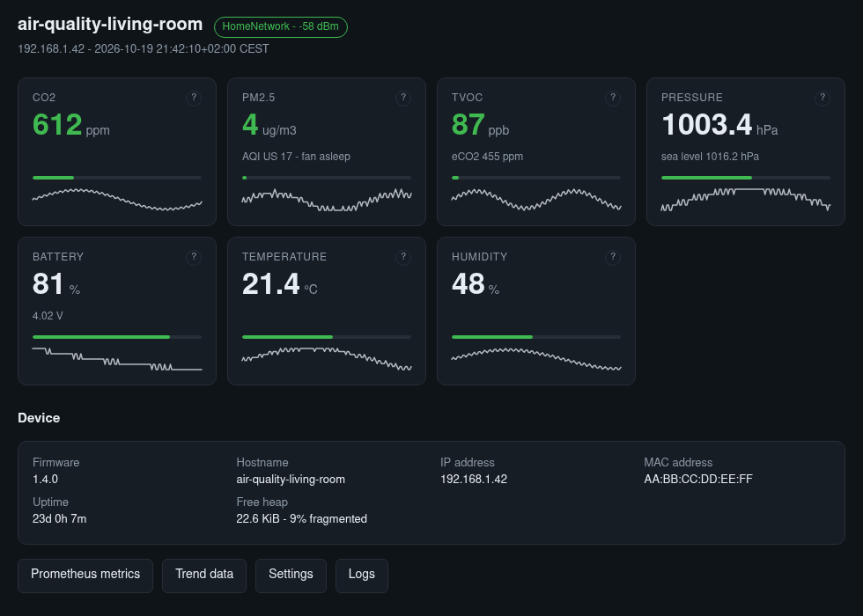Image resolution: width=863 pixels, height=616 pixels.
Task: Click the Battery card help icon
Action: (x=193, y=257)
